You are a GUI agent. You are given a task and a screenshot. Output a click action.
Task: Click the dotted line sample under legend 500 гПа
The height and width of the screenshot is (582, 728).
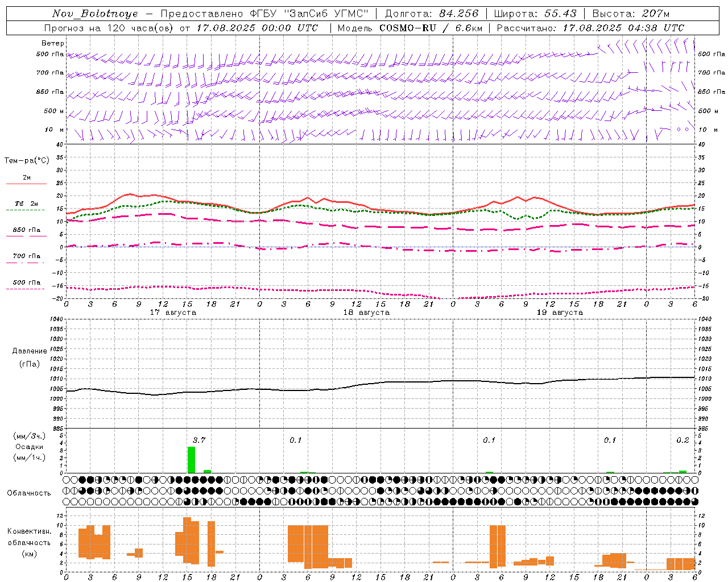click(x=25, y=289)
